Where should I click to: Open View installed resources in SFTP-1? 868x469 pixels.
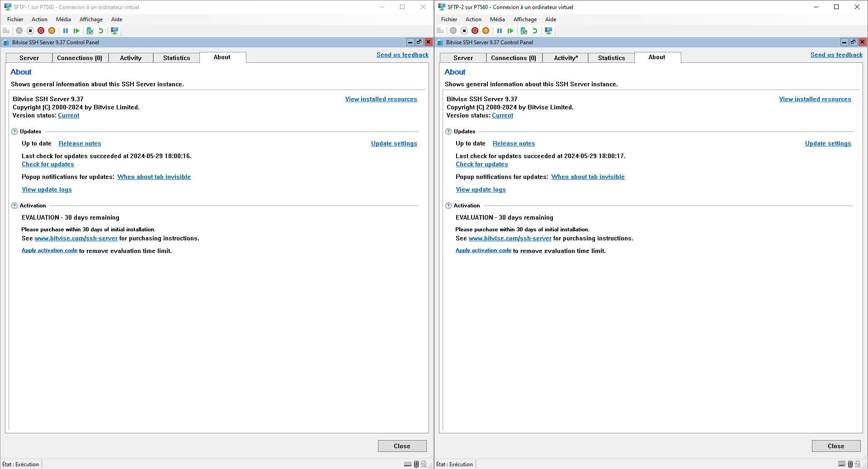381,99
